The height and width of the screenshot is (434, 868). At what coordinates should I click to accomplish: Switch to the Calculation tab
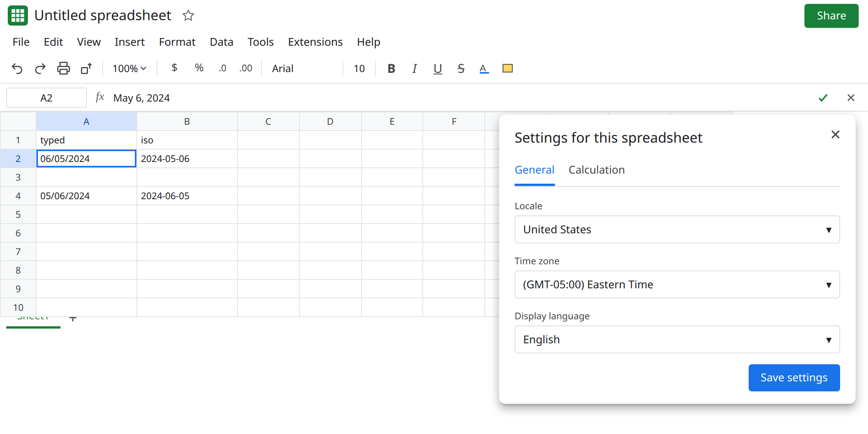(x=596, y=170)
